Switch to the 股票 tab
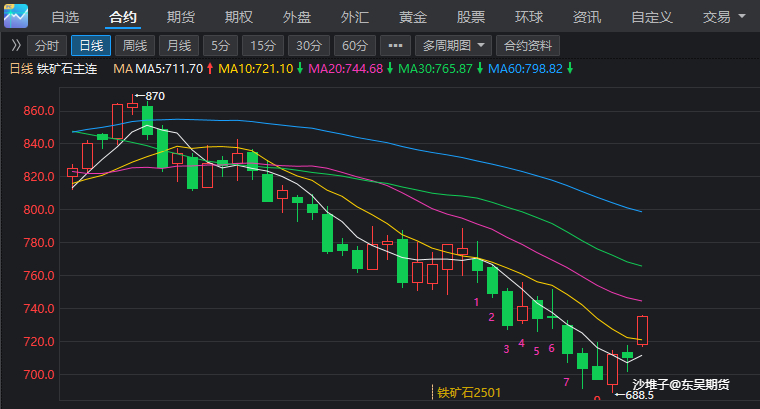Image resolution: width=760 pixels, height=409 pixels. point(471,17)
